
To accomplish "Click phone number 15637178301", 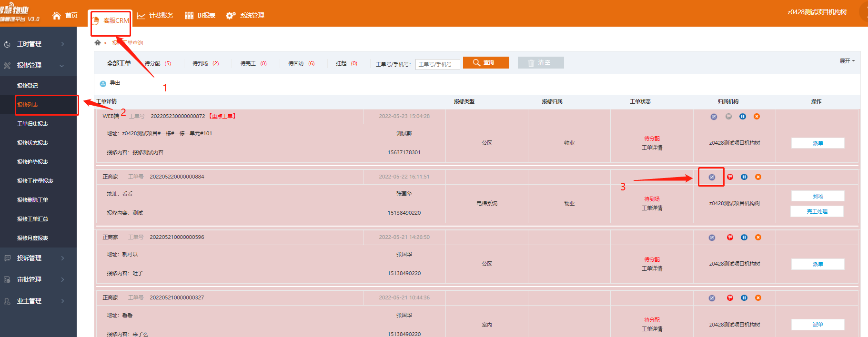I will click(404, 152).
